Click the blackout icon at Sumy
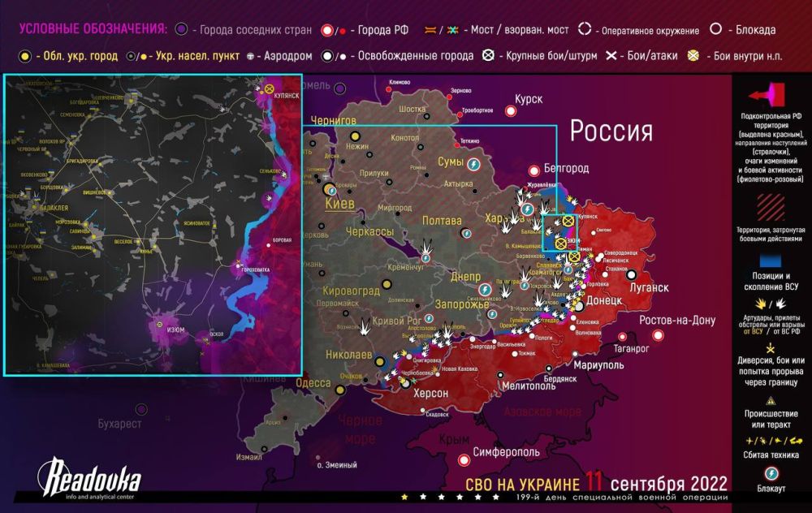This screenshot has height=513, width=812. click(x=474, y=165)
